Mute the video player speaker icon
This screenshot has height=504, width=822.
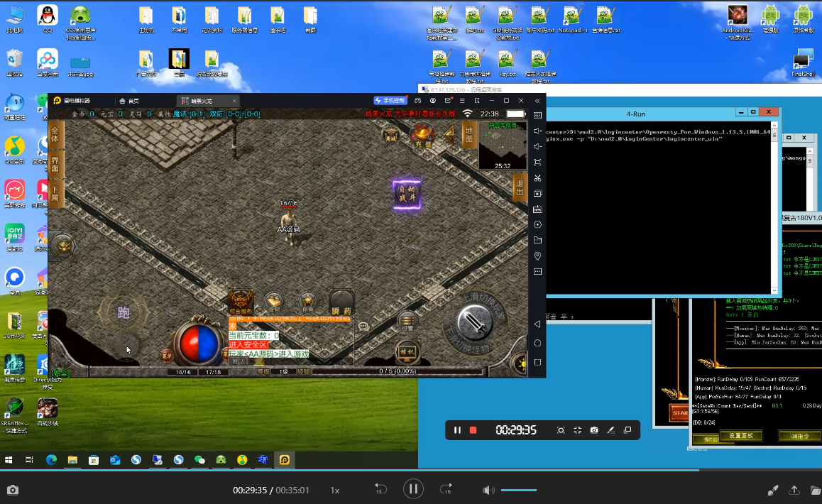(488, 490)
